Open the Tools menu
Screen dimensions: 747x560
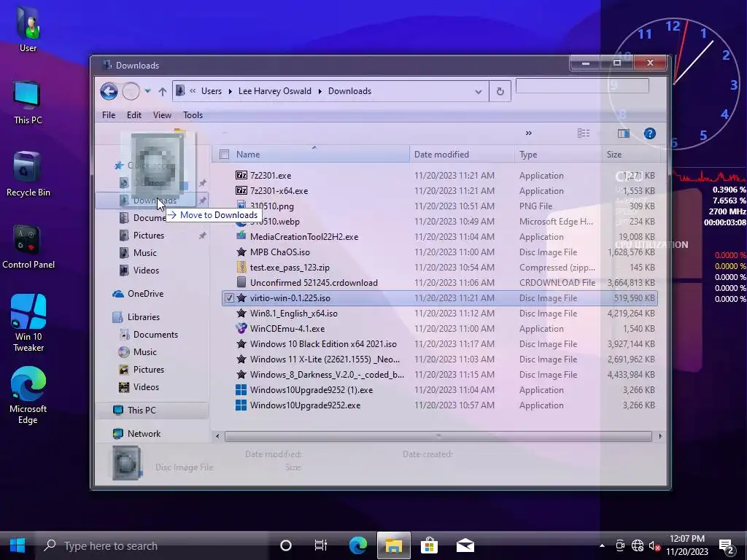click(193, 115)
